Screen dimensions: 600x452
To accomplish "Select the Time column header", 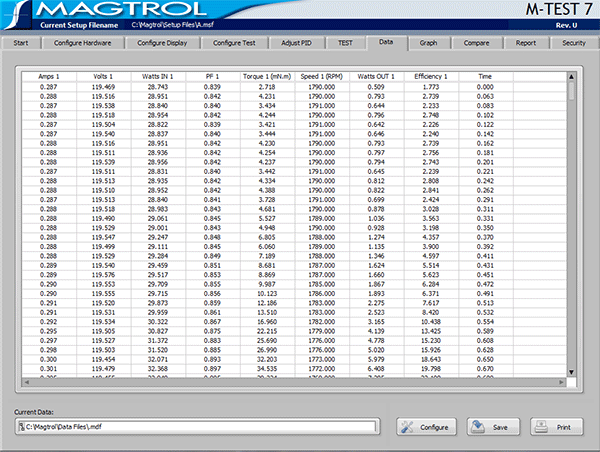I will click(x=485, y=77).
